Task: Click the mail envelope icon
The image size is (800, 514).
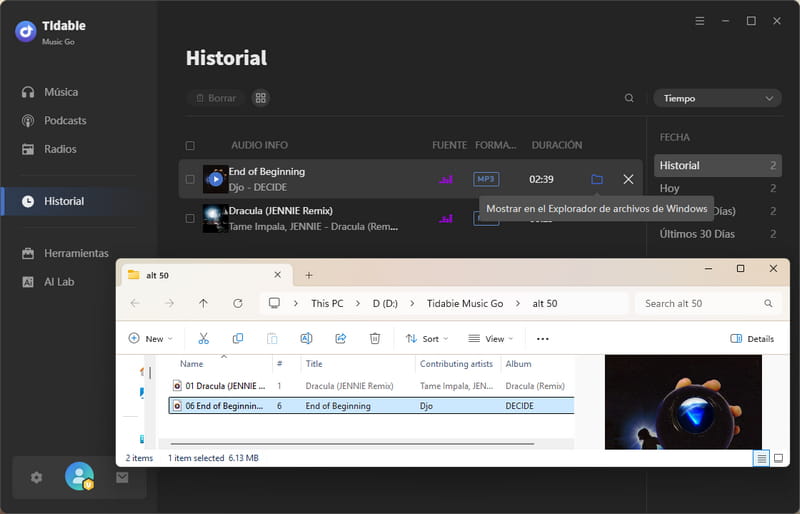Action: (x=122, y=478)
